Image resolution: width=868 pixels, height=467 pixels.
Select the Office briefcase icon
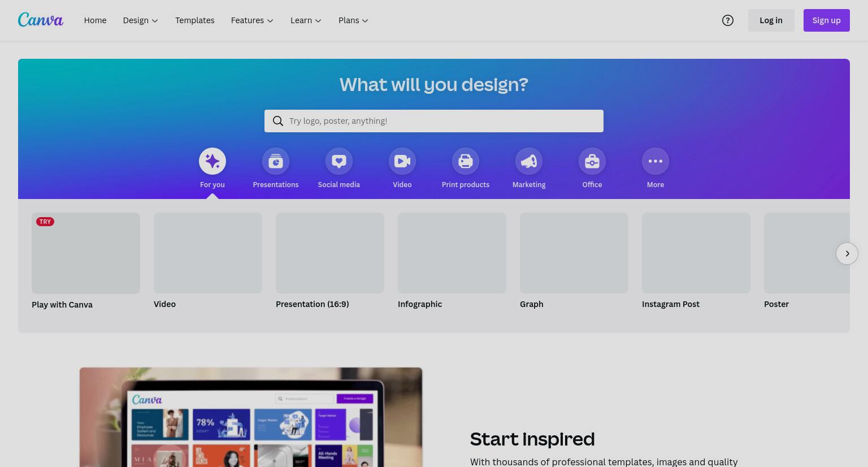(x=592, y=161)
